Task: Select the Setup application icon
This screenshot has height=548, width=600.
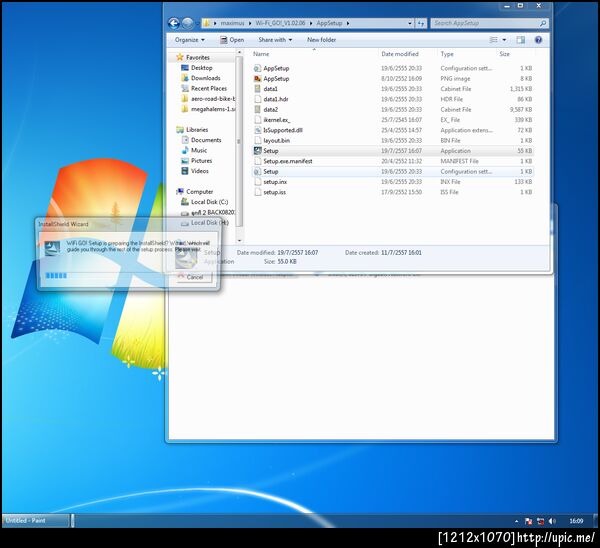Action: point(258,151)
